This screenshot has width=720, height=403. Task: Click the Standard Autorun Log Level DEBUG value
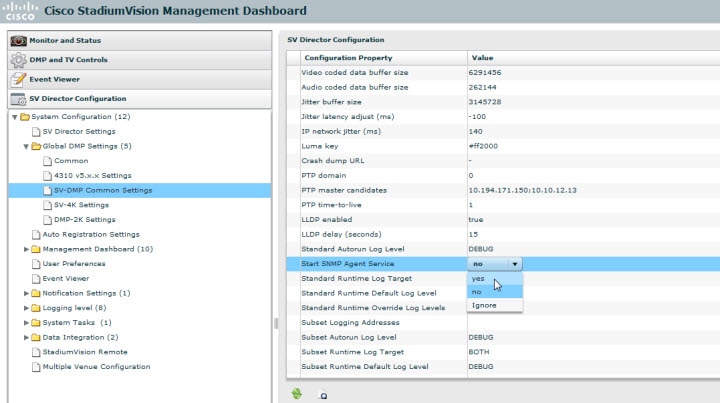click(x=481, y=249)
